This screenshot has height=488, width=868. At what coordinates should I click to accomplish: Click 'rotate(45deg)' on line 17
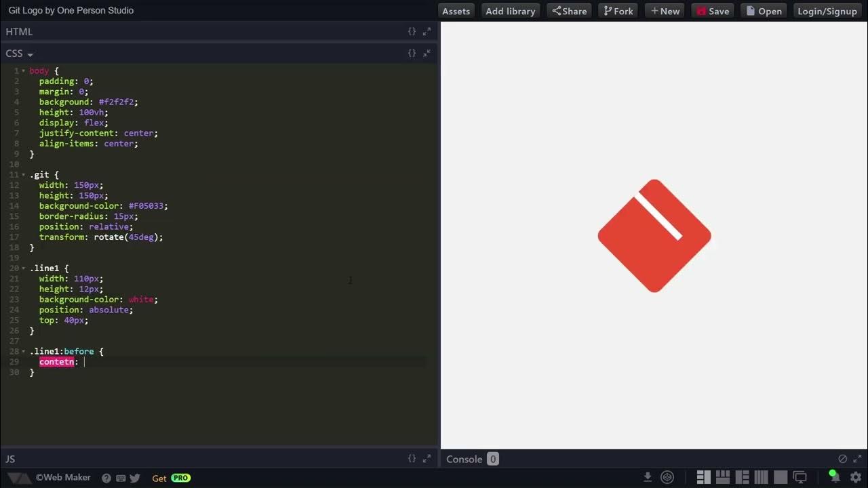pyautogui.click(x=126, y=237)
